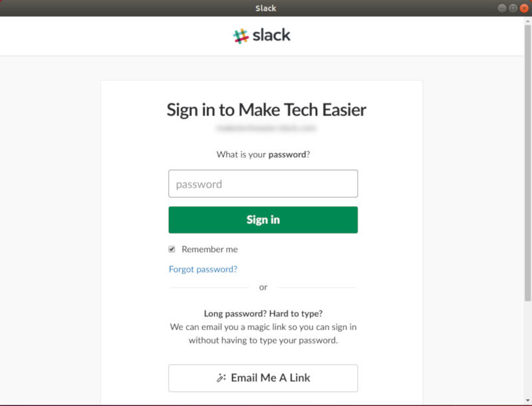Click the scrollbar down arrow icon
The height and width of the screenshot is (406, 532).
click(x=527, y=400)
